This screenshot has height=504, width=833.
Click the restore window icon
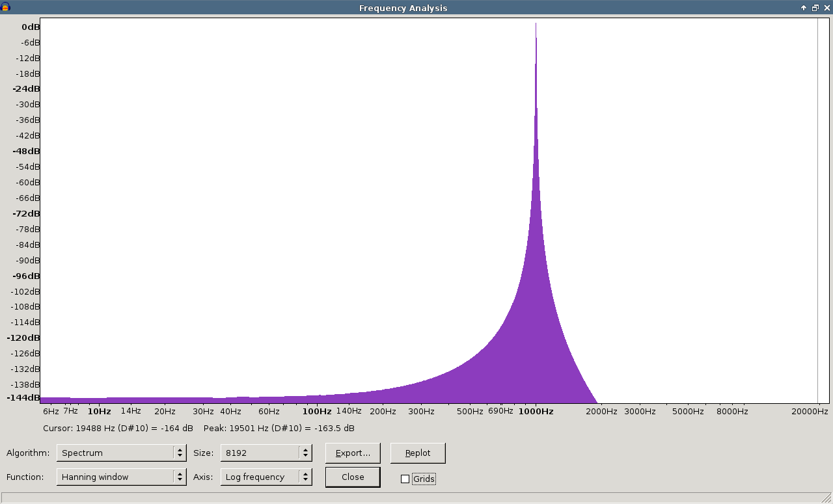(x=815, y=8)
